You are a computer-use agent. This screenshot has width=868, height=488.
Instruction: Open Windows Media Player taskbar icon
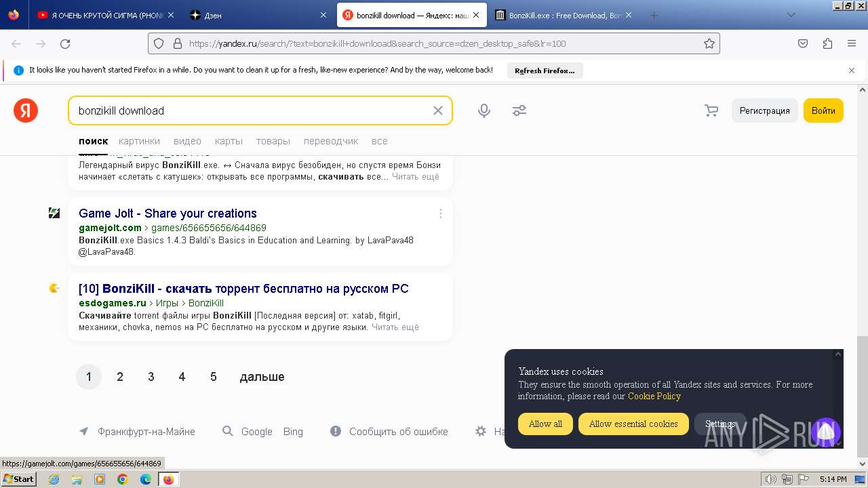click(x=100, y=479)
